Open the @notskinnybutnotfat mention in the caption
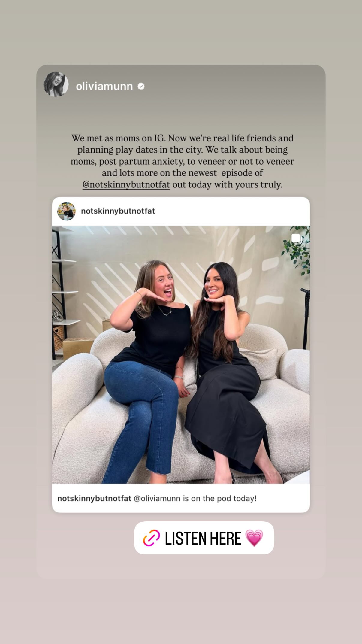The height and width of the screenshot is (644, 362). point(126,184)
